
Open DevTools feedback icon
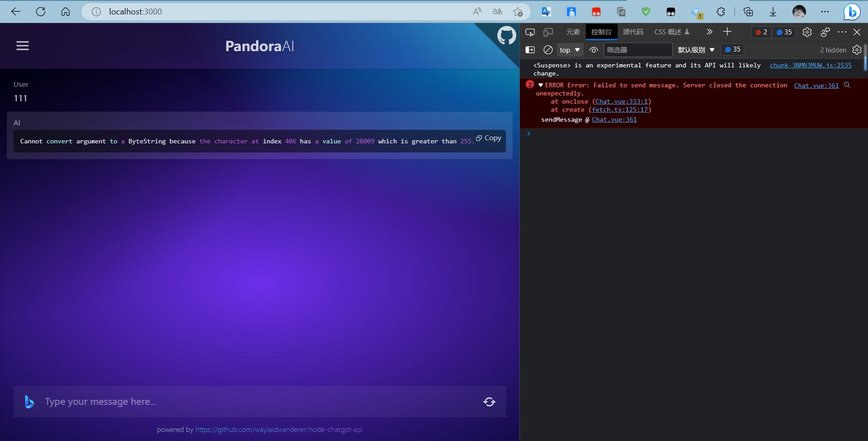click(825, 32)
